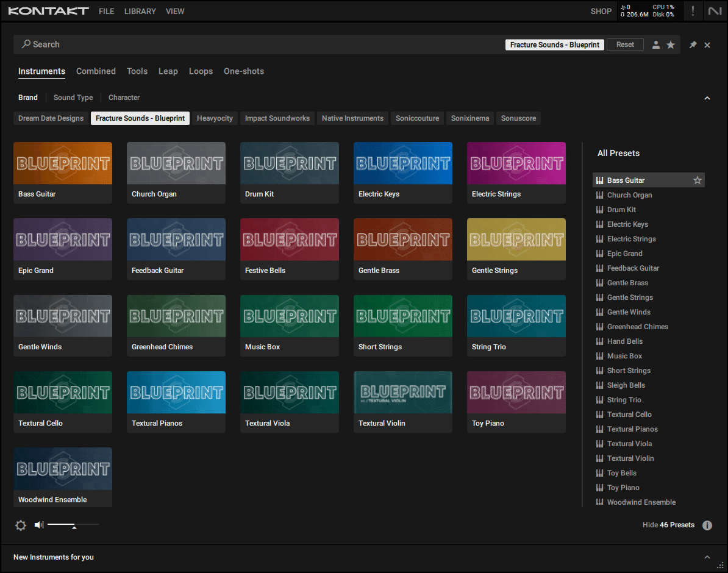
Task: Click the keyboard icon next to Music Box preset
Action: coord(599,356)
